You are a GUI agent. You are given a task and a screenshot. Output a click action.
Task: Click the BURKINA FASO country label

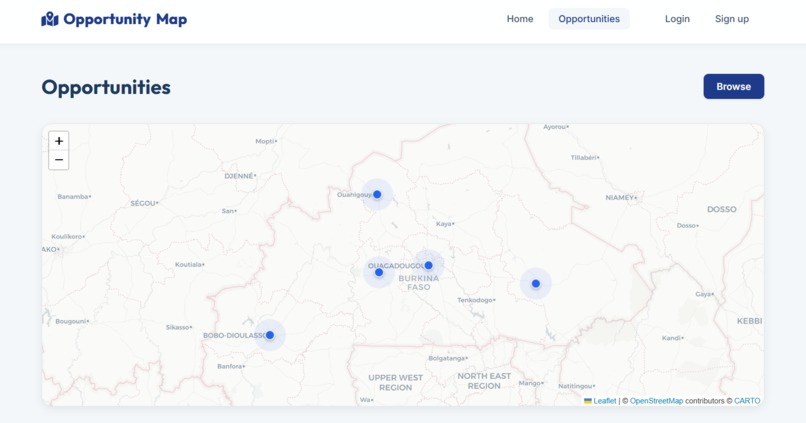[419, 283]
